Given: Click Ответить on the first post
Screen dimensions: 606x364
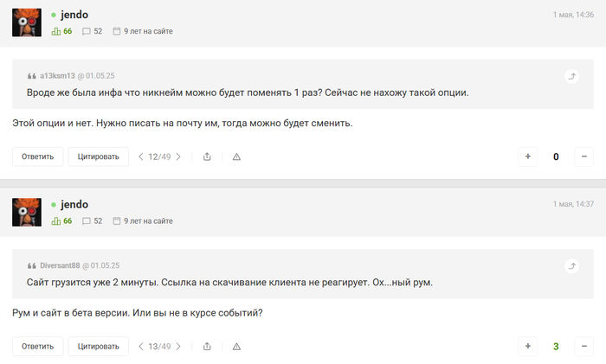Looking at the screenshot, I should (x=37, y=156).
